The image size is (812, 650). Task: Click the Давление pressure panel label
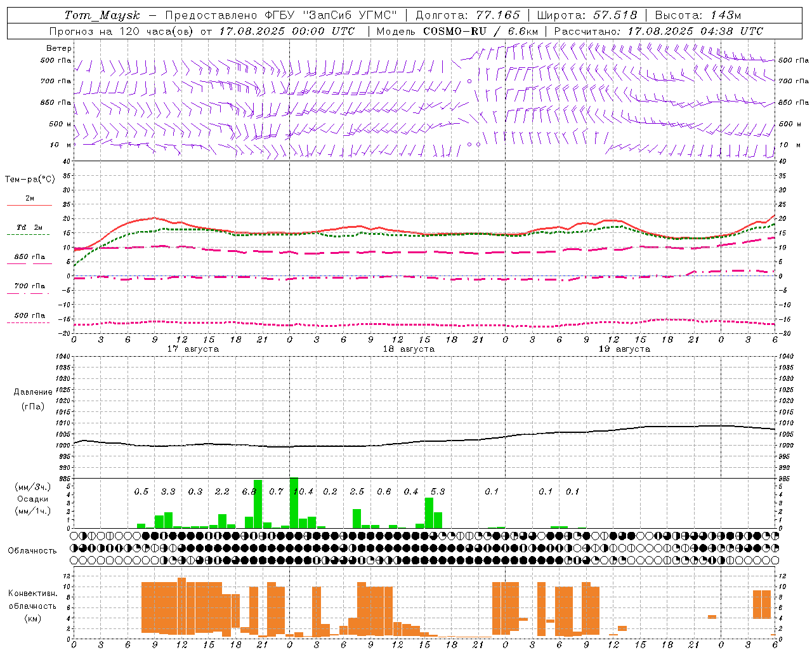pos(33,392)
